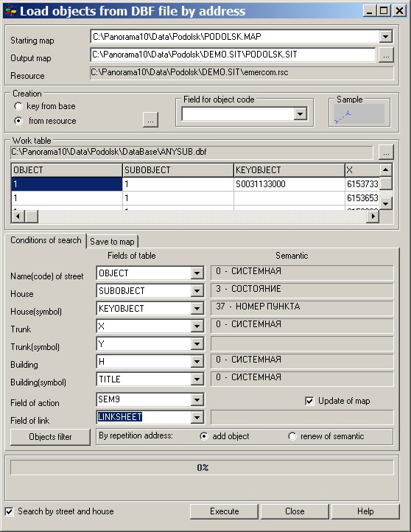Click the Execute button
Image resolution: width=411 pixels, height=532 pixels.
[x=224, y=511]
